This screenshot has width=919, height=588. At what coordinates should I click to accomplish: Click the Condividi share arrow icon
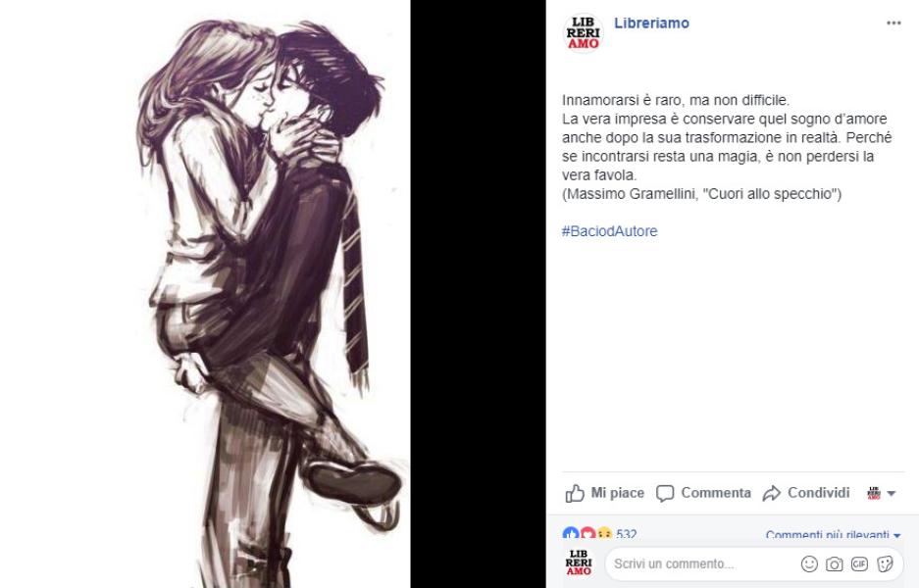771,493
